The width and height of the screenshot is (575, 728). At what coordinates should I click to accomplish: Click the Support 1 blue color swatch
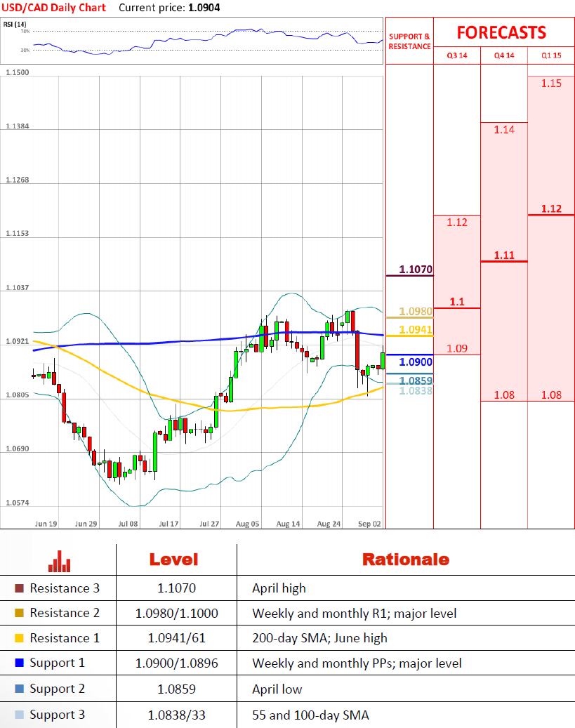(19, 663)
